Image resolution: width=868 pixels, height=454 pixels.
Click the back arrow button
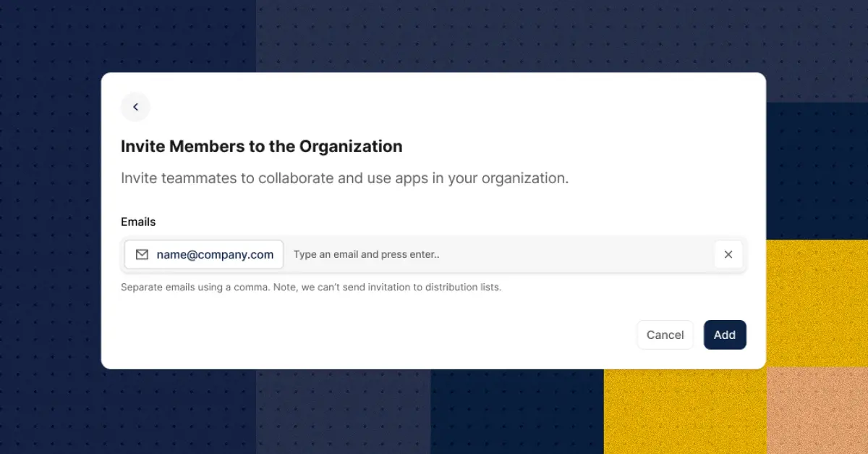coord(135,107)
